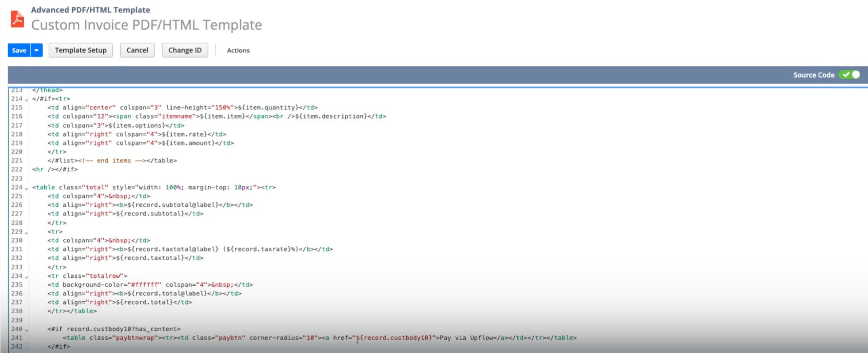Click the 'Custom Invoice PDF/HTML Template' title

tap(147, 25)
